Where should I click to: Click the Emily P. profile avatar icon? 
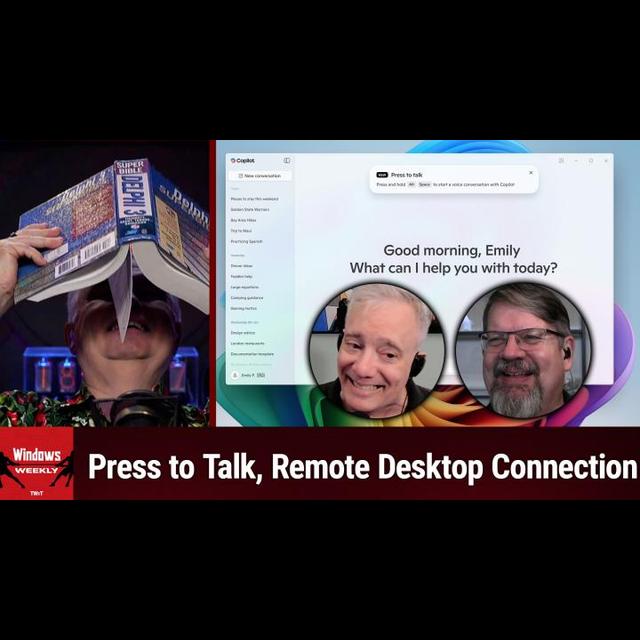click(x=235, y=375)
